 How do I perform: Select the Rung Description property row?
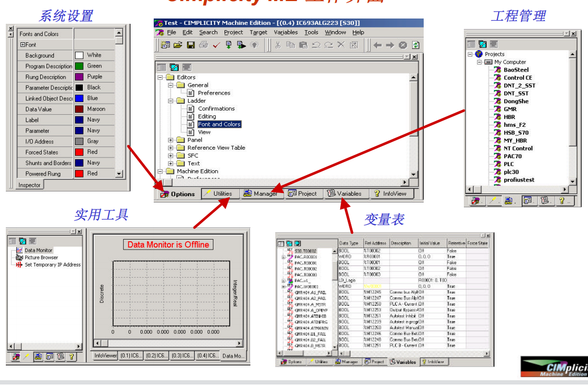pyautogui.click(x=66, y=77)
